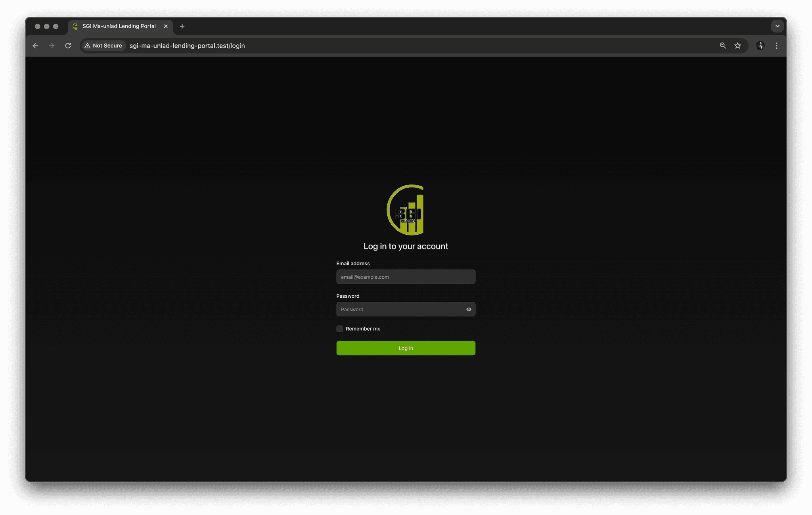Expand the tab search chevron
This screenshot has height=515, width=812.
[777, 26]
